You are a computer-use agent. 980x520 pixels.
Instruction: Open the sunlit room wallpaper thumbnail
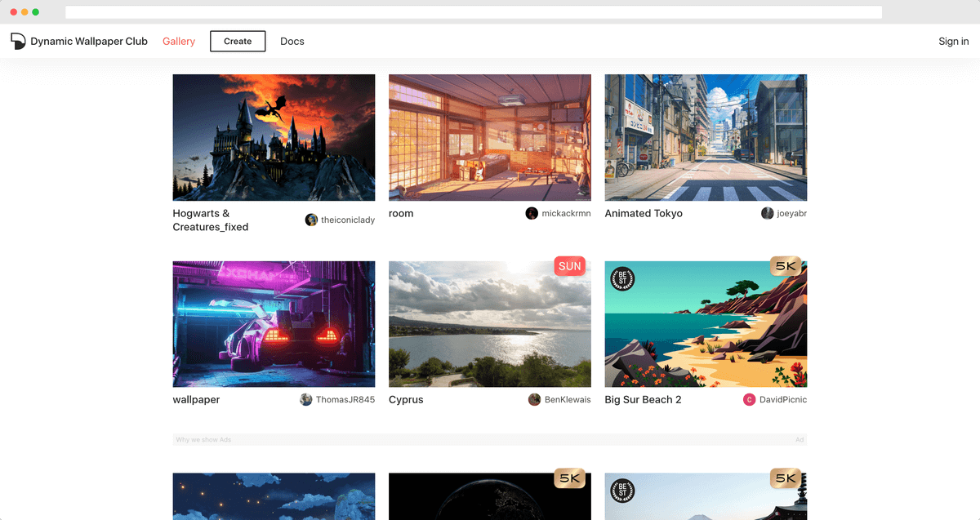490,137
